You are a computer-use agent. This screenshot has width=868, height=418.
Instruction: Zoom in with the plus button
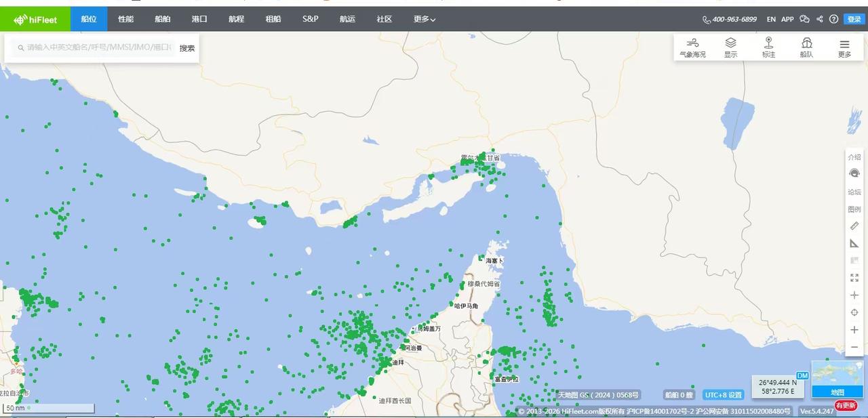coord(854,330)
